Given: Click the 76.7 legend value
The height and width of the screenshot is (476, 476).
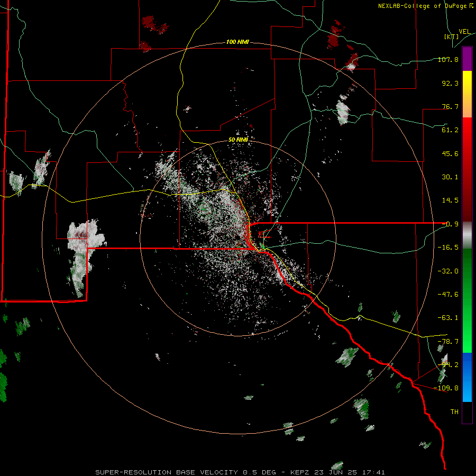Looking at the screenshot, I should (x=450, y=106).
